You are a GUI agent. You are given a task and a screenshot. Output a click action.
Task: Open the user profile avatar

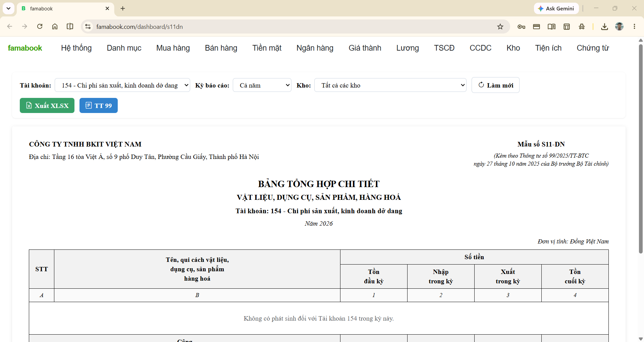(619, 26)
